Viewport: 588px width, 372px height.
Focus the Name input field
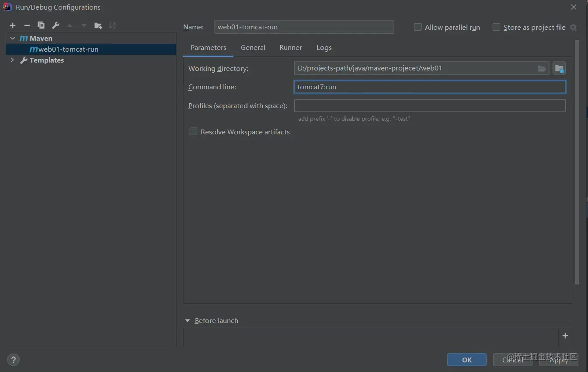304,27
